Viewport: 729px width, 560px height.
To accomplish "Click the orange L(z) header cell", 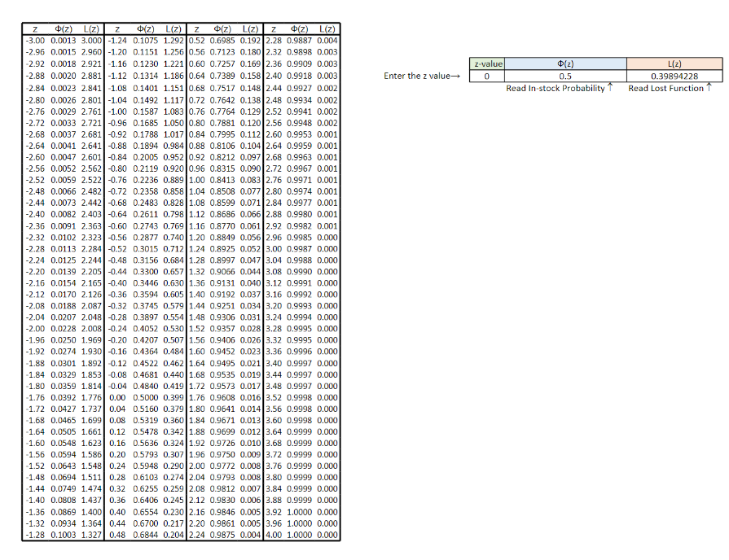I will click(674, 63).
